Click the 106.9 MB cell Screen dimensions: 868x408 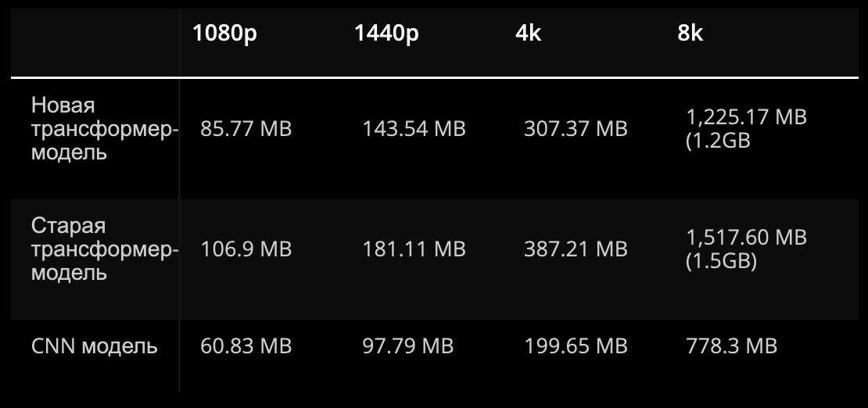click(246, 249)
